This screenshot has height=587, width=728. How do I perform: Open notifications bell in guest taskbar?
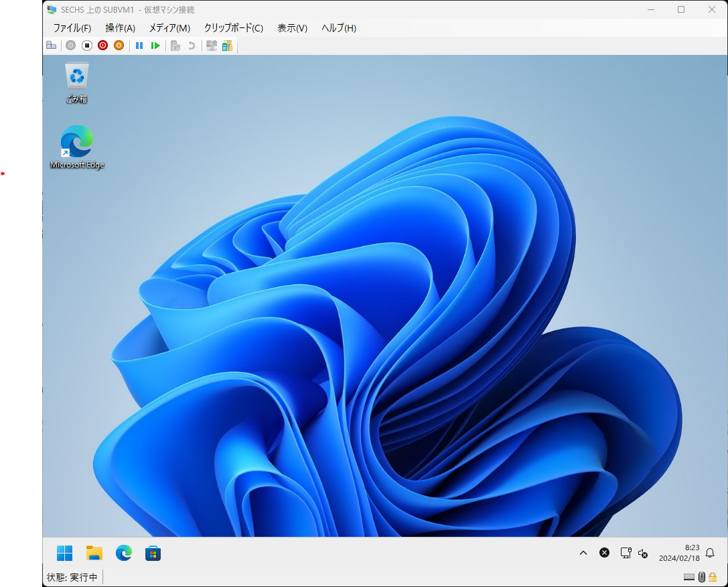point(710,553)
